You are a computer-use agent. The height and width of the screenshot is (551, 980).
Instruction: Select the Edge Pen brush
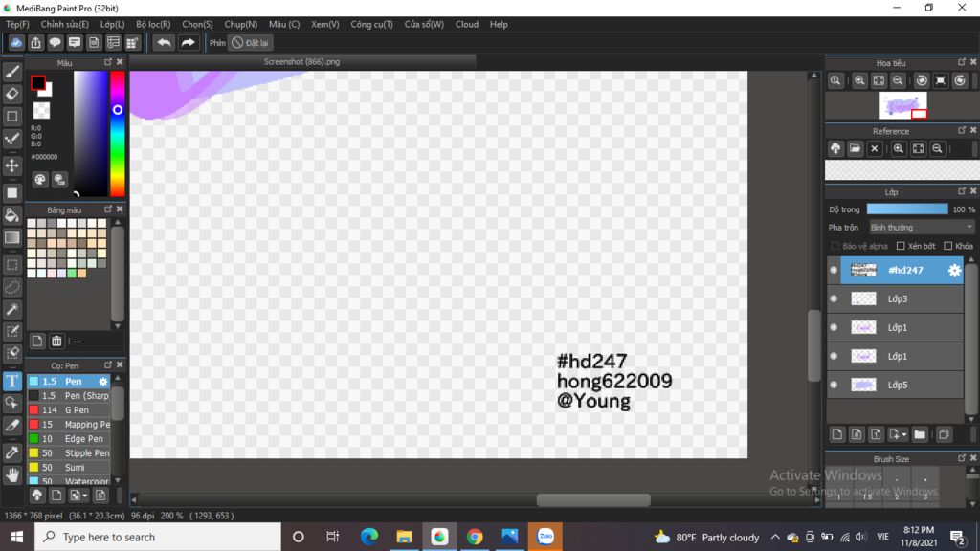click(x=68, y=438)
